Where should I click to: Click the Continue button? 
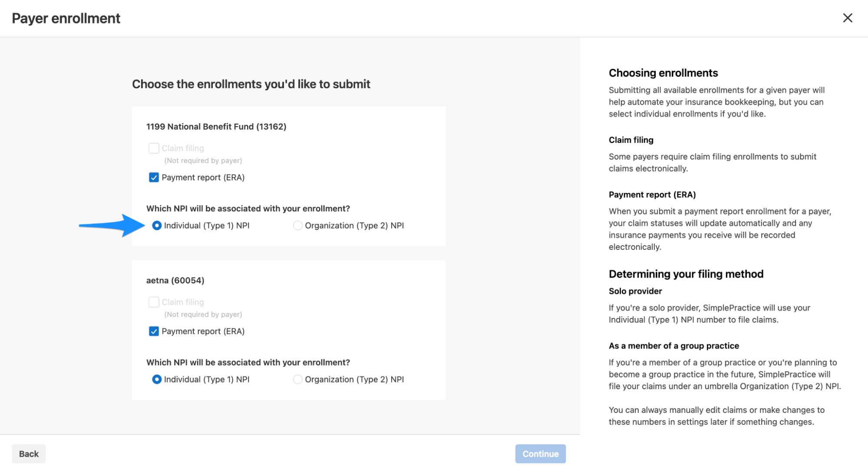click(x=540, y=454)
